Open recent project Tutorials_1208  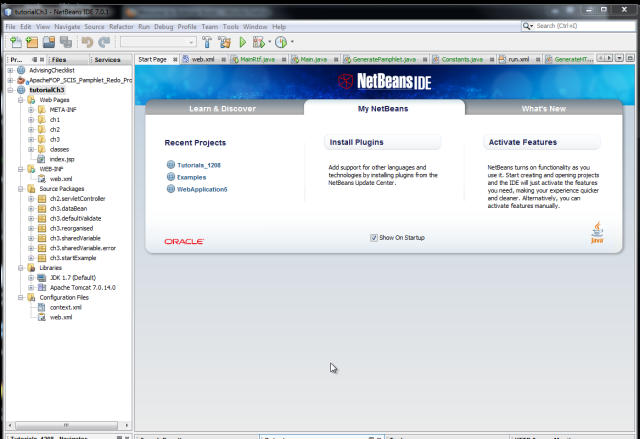[x=199, y=165]
